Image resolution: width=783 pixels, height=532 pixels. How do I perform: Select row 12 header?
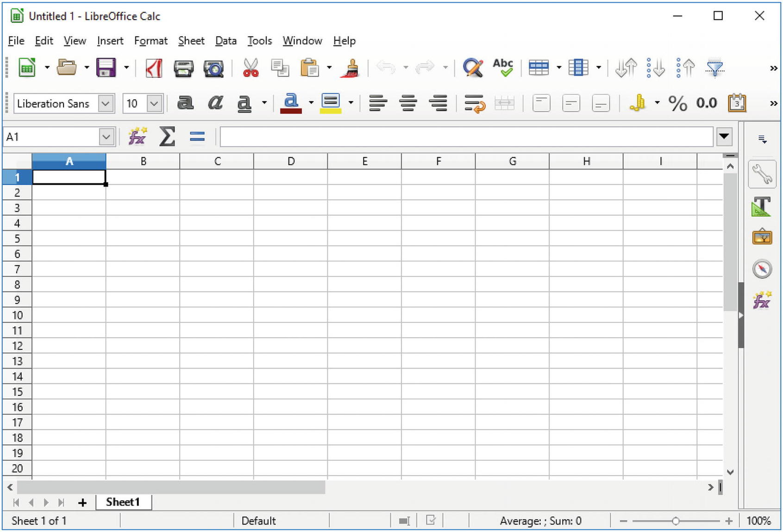coord(17,346)
